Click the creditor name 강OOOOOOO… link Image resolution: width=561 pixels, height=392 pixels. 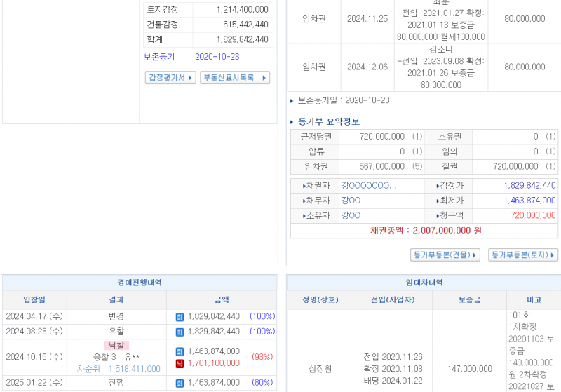369,186
